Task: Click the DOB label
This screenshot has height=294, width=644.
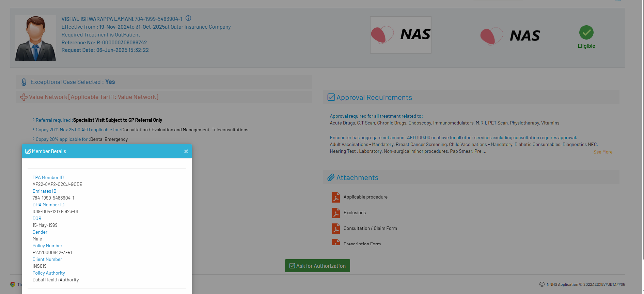Action: pyautogui.click(x=37, y=218)
